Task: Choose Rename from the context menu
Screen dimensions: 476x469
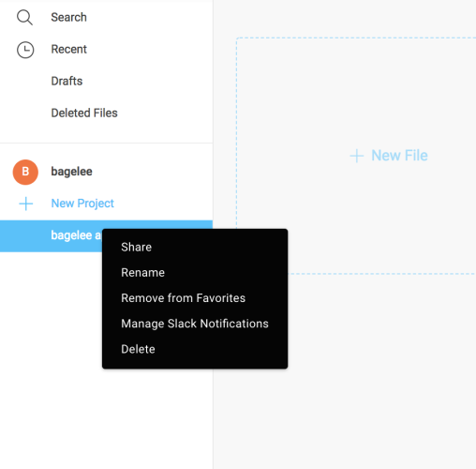Action: coord(142,273)
